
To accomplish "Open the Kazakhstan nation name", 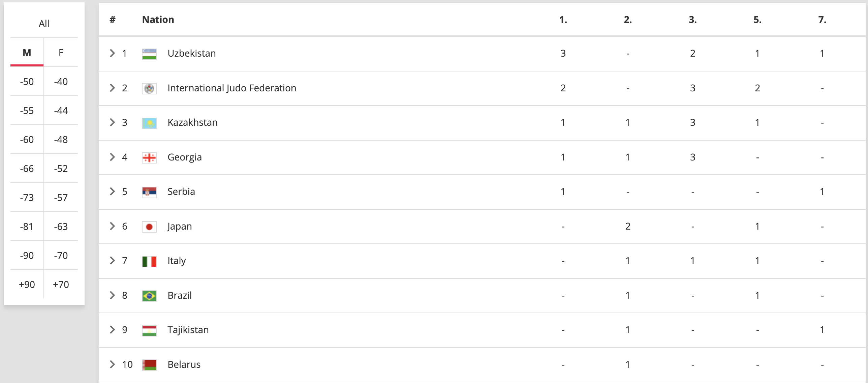I will click(x=192, y=122).
